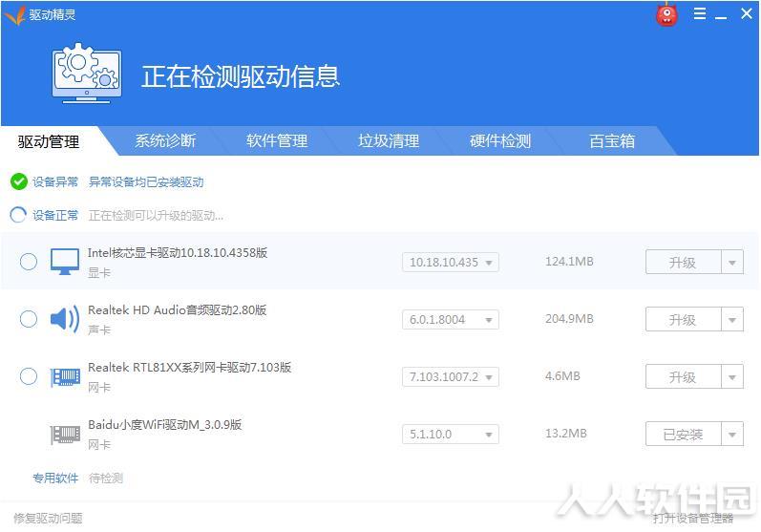Click the network card icon for Realtek RTL81XX

point(65,377)
